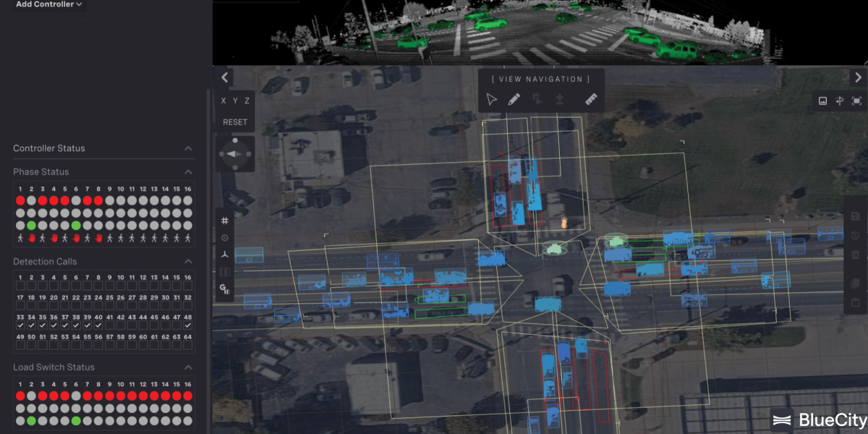The image size is (868, 434).
Task: Click the Phase Status heading text
Action: tap(41, 172)
